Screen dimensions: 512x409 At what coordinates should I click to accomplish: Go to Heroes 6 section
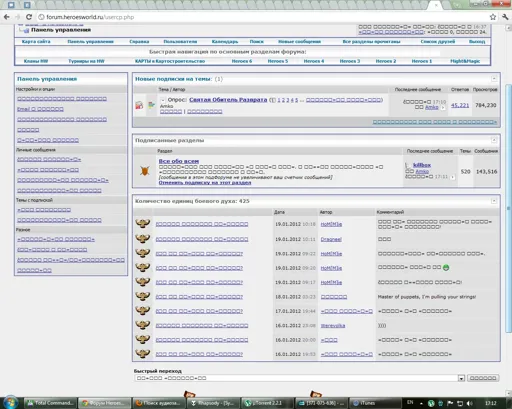pos(242,61)
